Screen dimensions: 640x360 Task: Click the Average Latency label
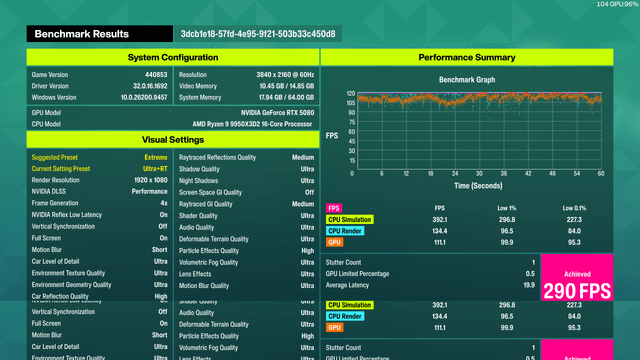tap(347, 285)
